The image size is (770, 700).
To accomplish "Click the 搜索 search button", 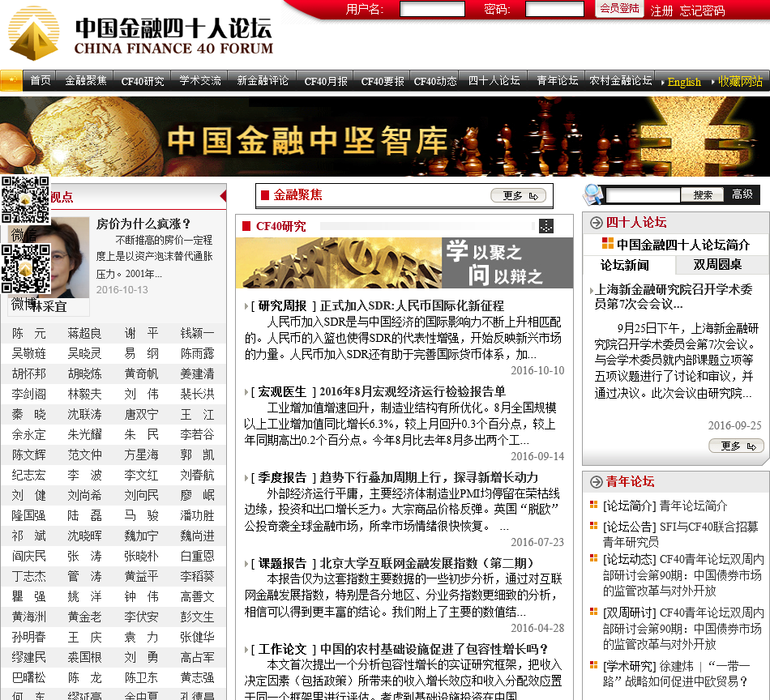I will point(702,195).
